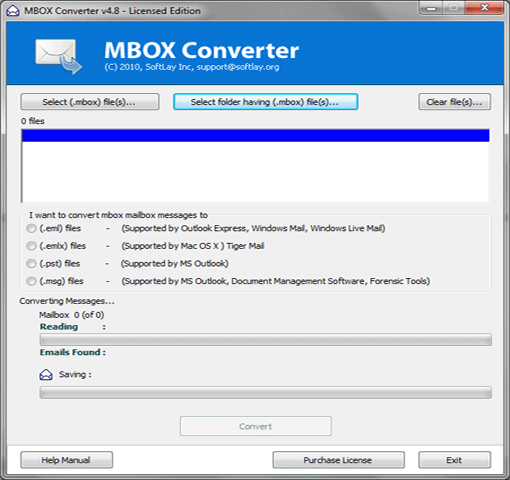Click the title bar envelope app icon
Viewport: 510px width, 480px height.
[13, 10]
